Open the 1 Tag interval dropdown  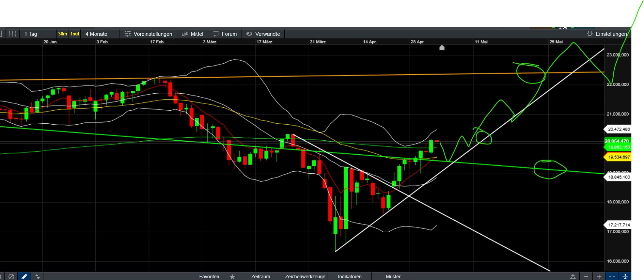point(38,34)
